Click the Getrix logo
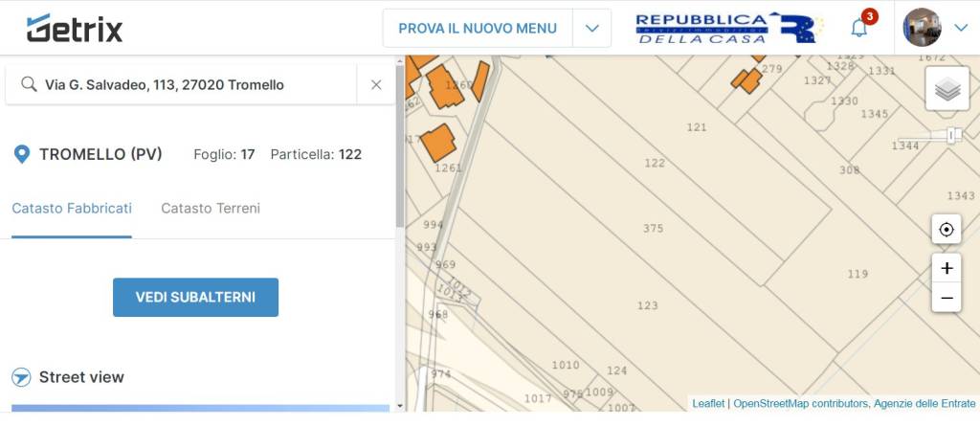This screenshot has width=980, height=426. pos(75,29)
